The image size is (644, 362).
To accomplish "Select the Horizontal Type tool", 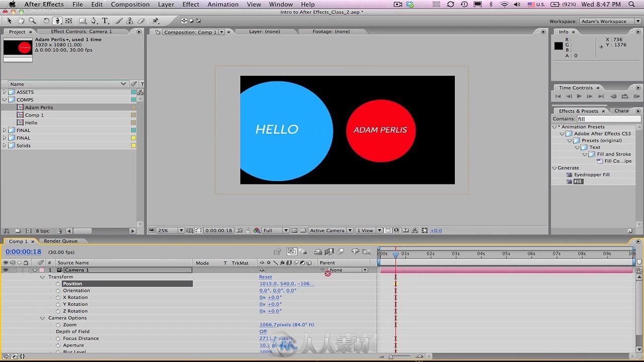I will [x=105, y=21].
